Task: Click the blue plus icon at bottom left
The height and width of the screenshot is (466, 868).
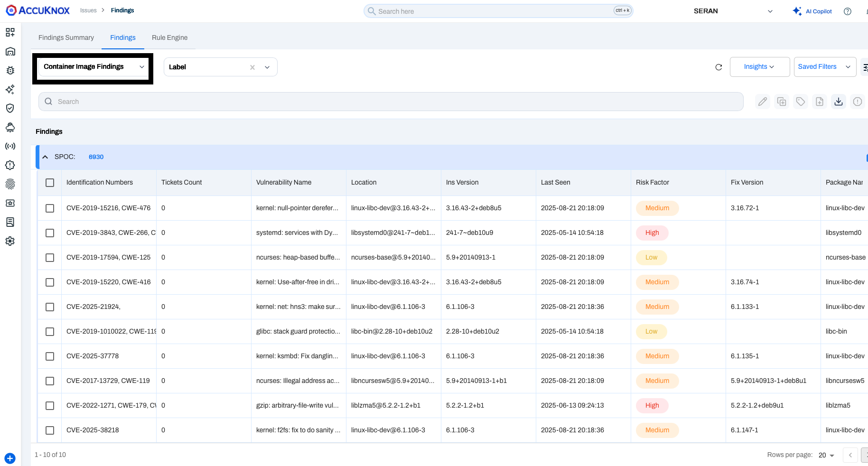Action: 10,458
